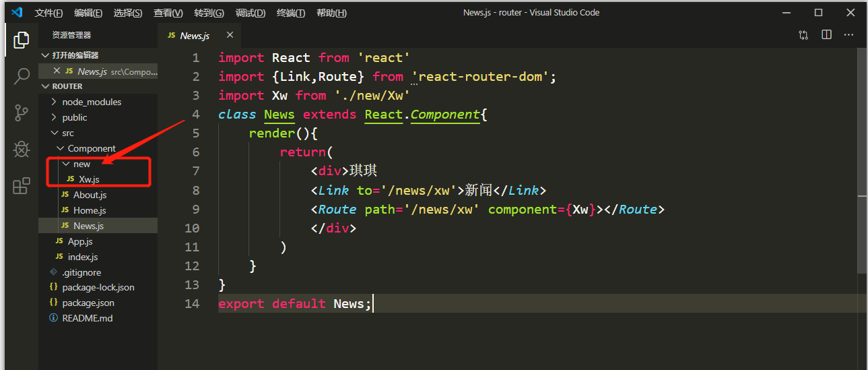This screenshot has height=370, width=868.
Task: Click the 琪琪 text in the div
Action: coord(364,171)
